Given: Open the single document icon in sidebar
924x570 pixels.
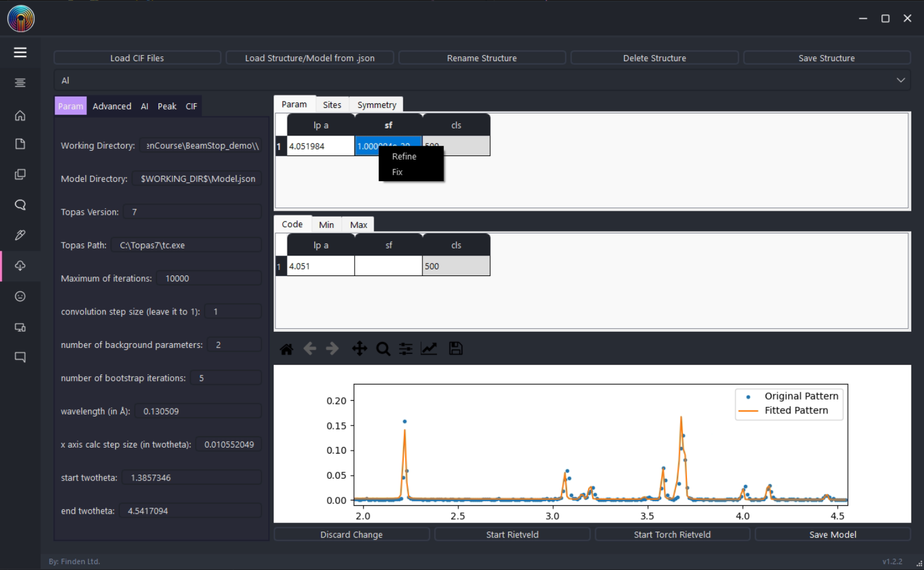Looking at the screenshot, I should click(x=20, y=144).
